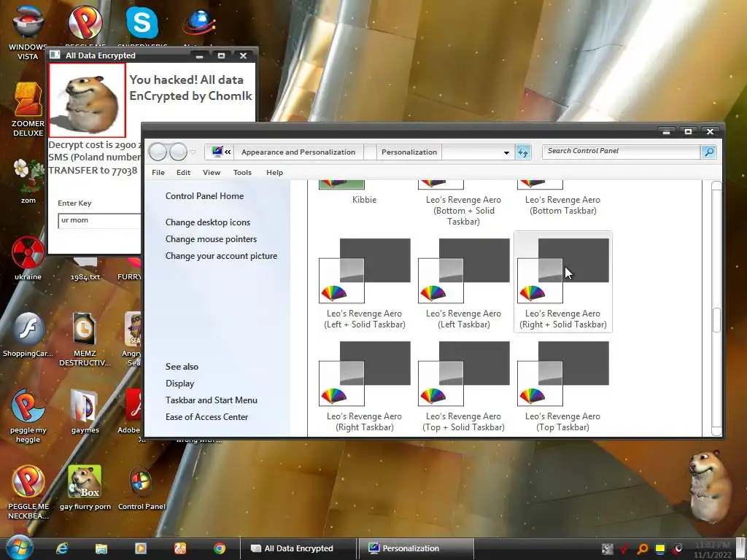Select Leo's Revenge Aero (Right + Solid Taskbar) theme
The image size is (747, 560).
(x=563, y=284)
